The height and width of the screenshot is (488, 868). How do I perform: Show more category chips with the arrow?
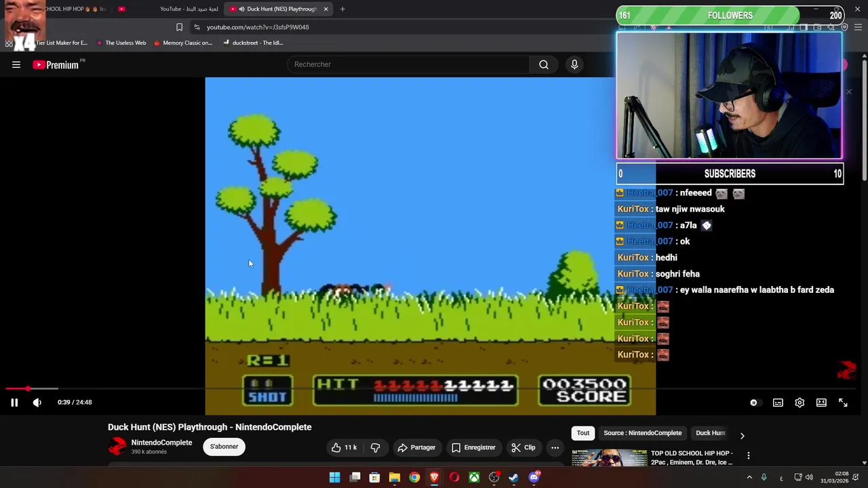[x=742, y=436]
